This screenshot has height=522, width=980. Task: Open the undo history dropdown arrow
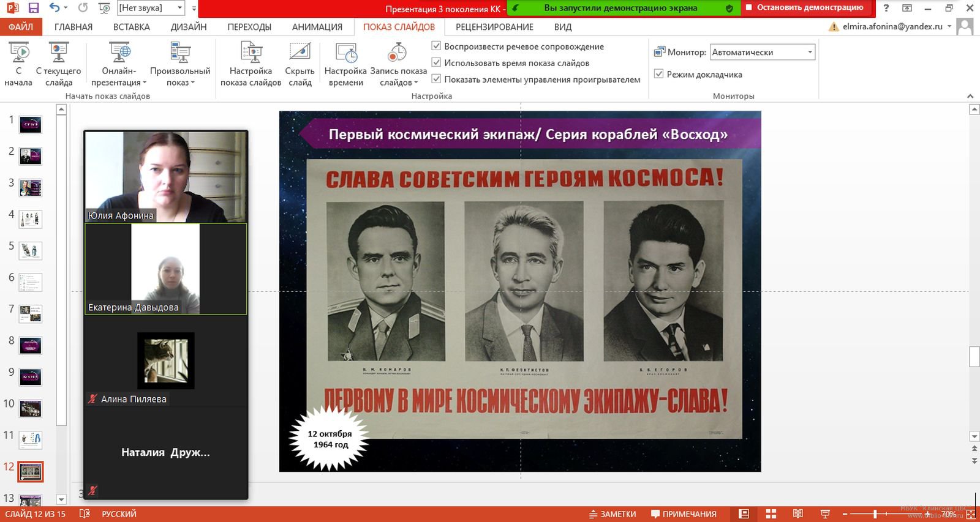coord(66,8)
